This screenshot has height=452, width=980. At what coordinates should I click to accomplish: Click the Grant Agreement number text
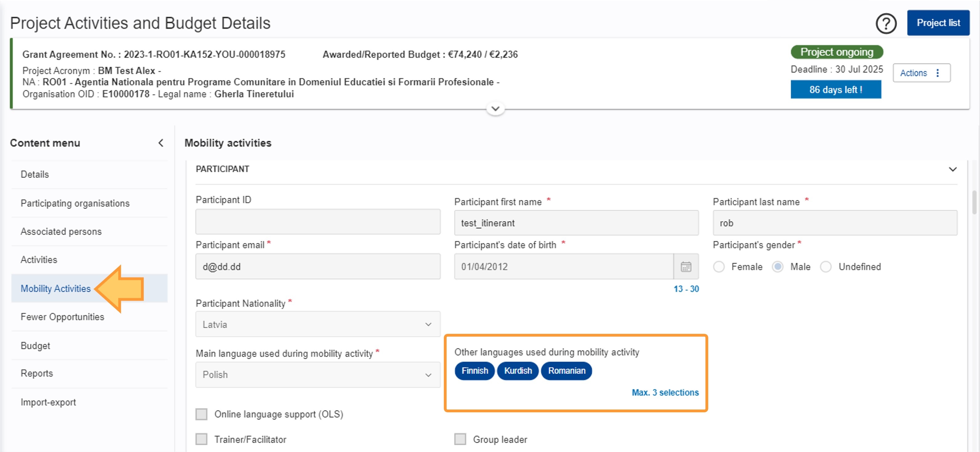coord(154,54)
